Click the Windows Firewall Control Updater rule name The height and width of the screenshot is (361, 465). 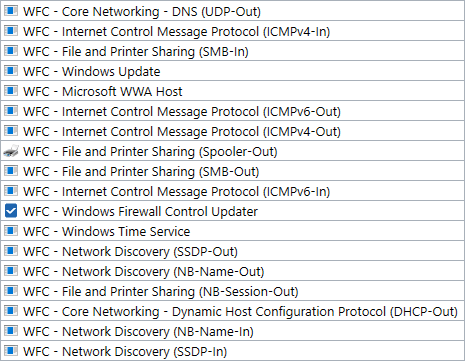[x=140, y=211]
